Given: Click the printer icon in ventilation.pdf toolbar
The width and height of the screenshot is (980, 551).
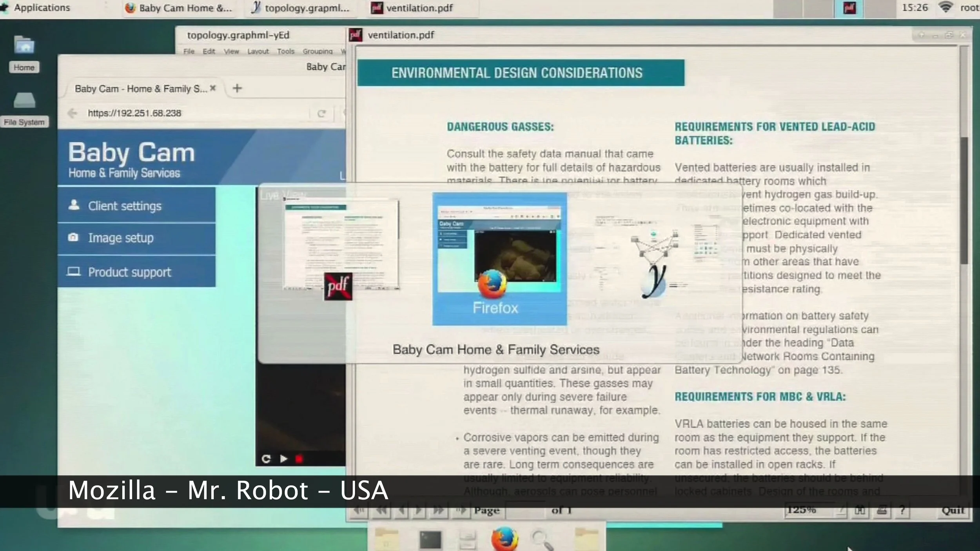Looking at the screenshot, I should pyautogui.click(x=882, y=509).
